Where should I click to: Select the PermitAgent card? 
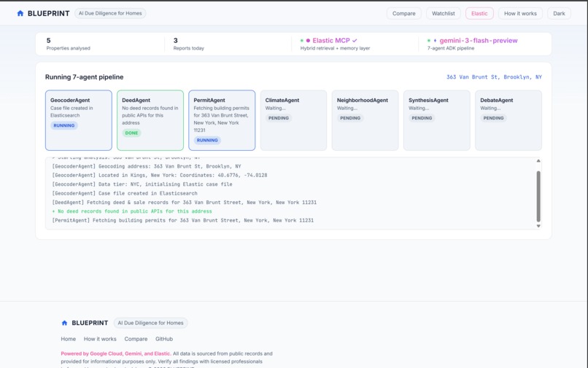pos(222,120)
